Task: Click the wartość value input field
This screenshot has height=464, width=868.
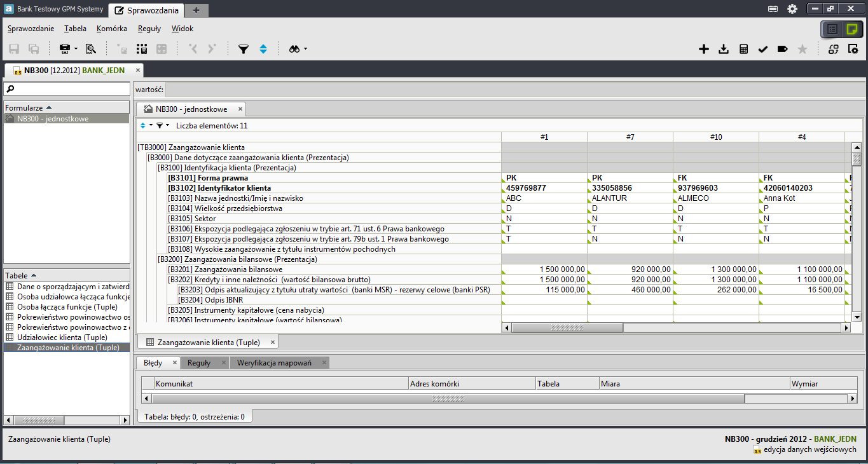Action: click(x=515, y=90)
